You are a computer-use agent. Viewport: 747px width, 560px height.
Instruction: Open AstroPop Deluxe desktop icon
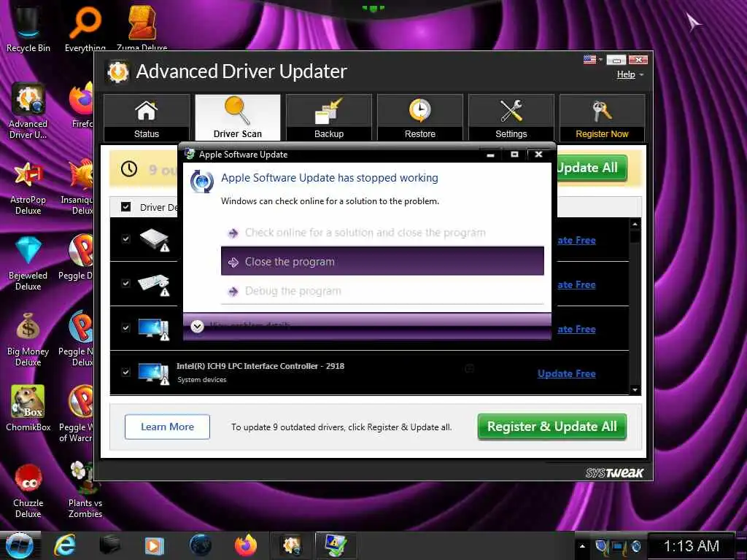coord(28,187)
